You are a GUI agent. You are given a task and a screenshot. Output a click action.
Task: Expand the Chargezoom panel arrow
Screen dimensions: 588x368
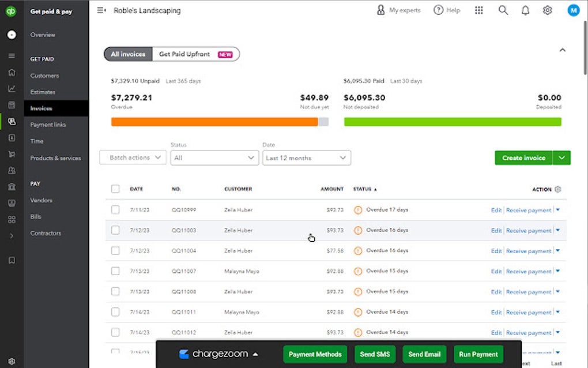(255, 354)
